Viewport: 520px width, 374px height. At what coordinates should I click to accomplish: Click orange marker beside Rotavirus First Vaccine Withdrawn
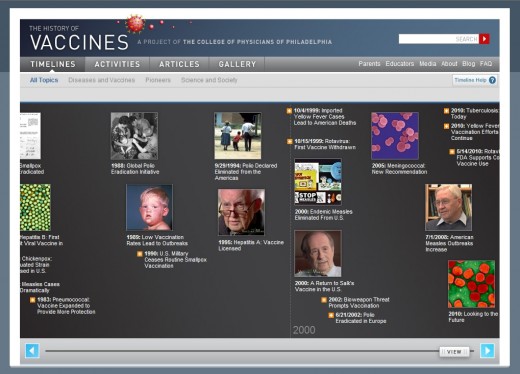tap(289, 141)
